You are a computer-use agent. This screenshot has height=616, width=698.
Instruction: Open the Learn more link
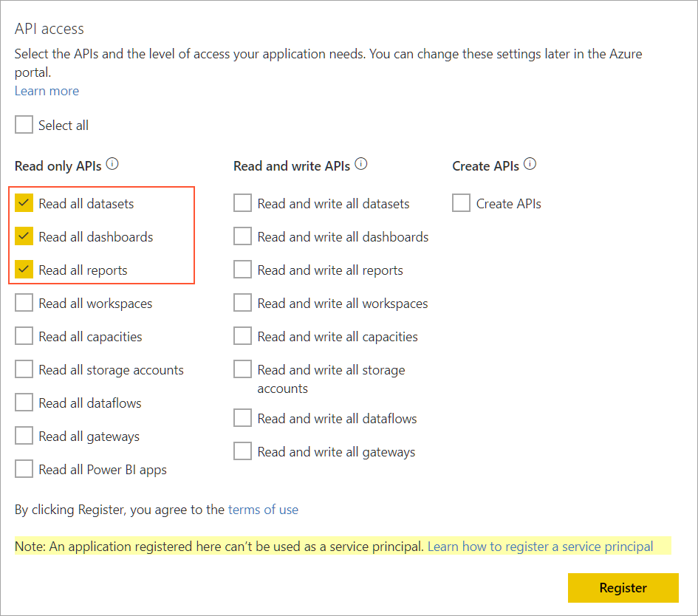pos(47,91)
